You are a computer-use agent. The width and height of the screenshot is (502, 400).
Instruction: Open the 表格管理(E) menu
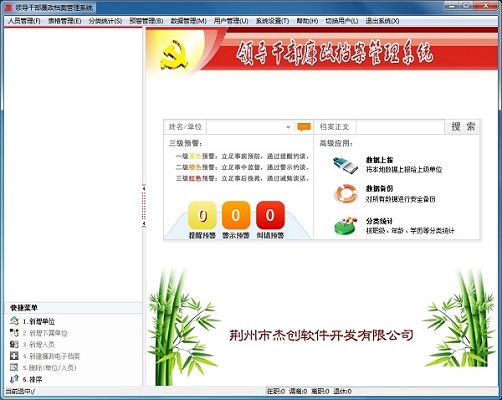click(x=65, y=21)
